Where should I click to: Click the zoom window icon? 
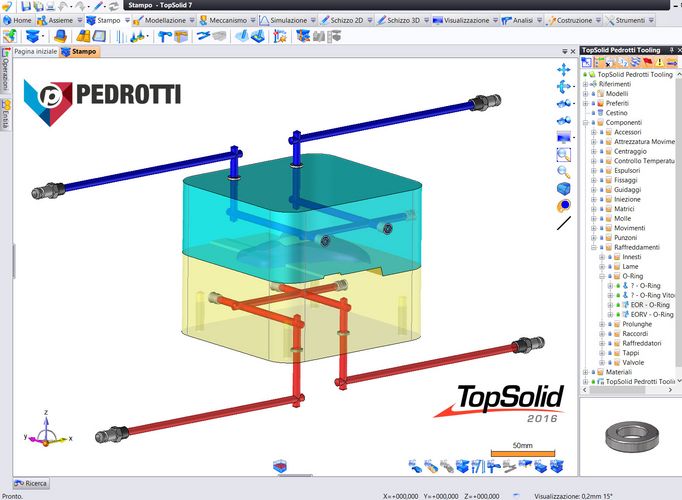click(x=564, y=154)
